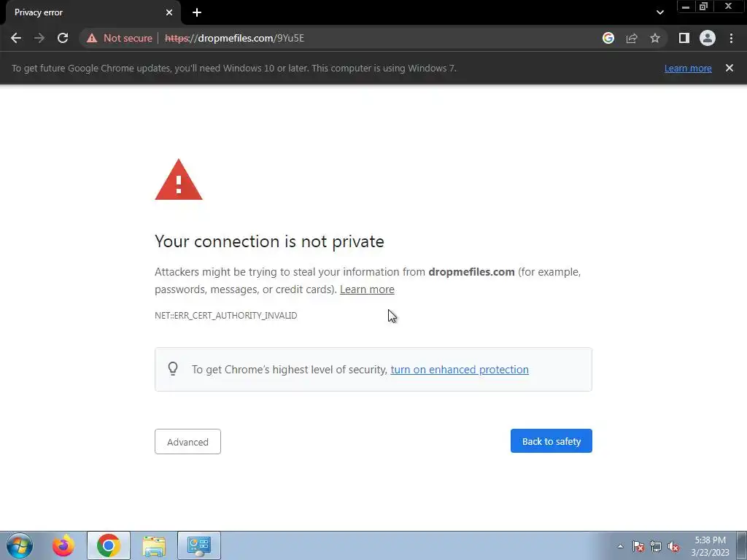Open the Google icon in the address bar
Viewport: 747px width, 560px height.
[608, 38]
